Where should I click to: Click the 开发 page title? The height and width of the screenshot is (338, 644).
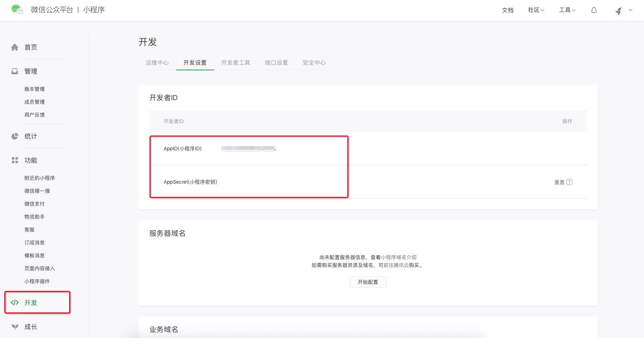point(148,42)
